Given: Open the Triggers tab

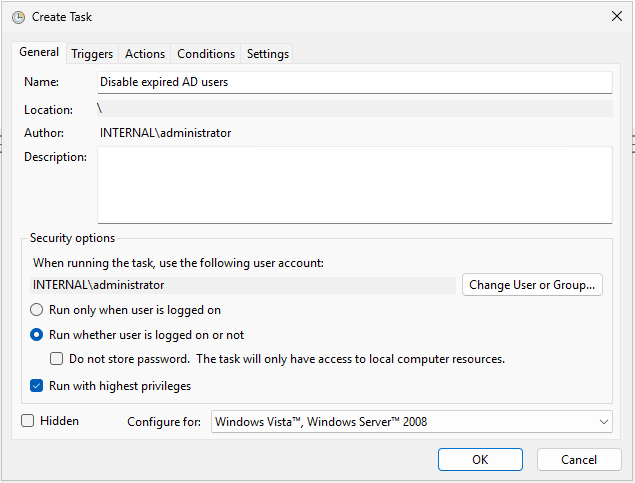Looking at the screenshot, I should (x=92, y=54).
